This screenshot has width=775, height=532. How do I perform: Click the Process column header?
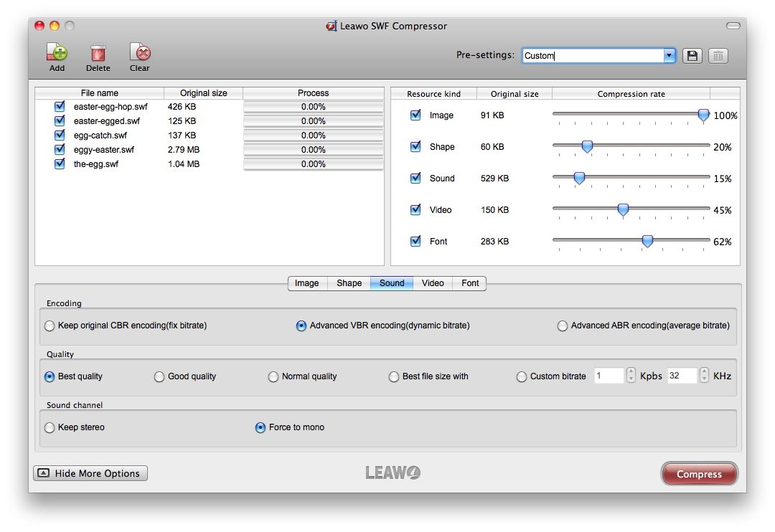[x=314, y=93]
